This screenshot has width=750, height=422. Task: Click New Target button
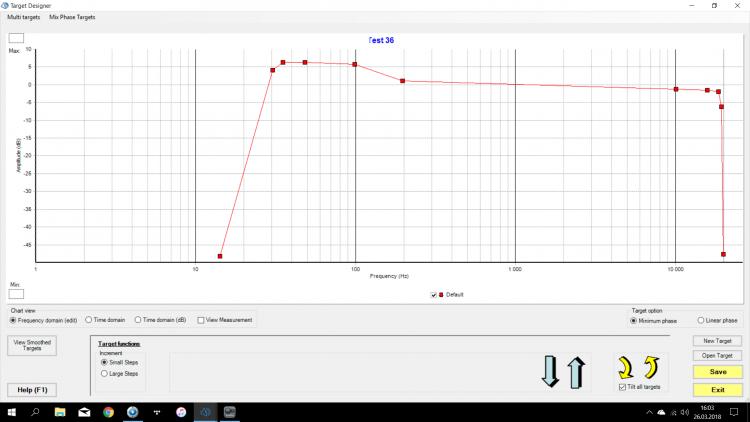click(x=717, y=341)
